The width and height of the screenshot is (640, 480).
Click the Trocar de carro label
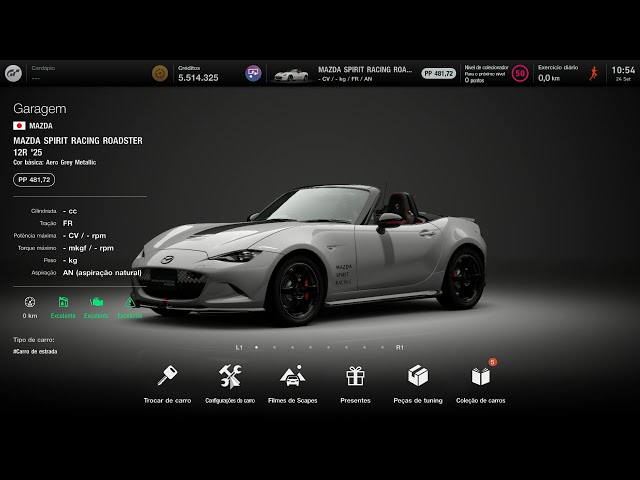(167, 400)
